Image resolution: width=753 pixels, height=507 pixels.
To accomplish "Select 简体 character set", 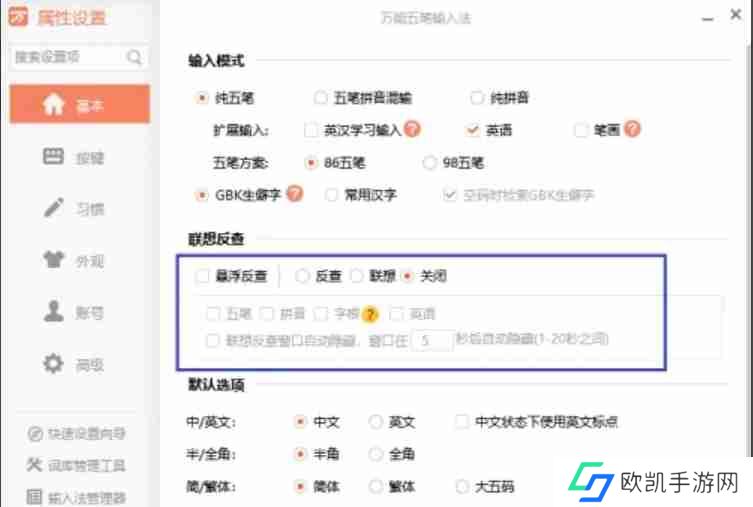I will [x=300, y=486].
